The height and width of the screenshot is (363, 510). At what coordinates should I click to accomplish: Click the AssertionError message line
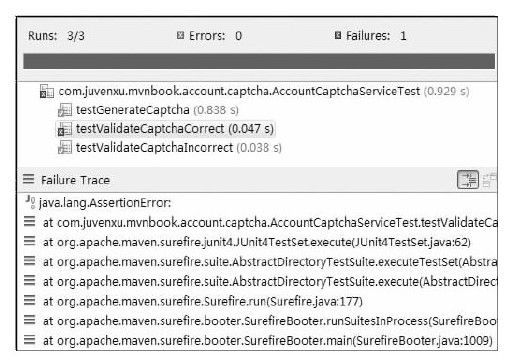105,203
